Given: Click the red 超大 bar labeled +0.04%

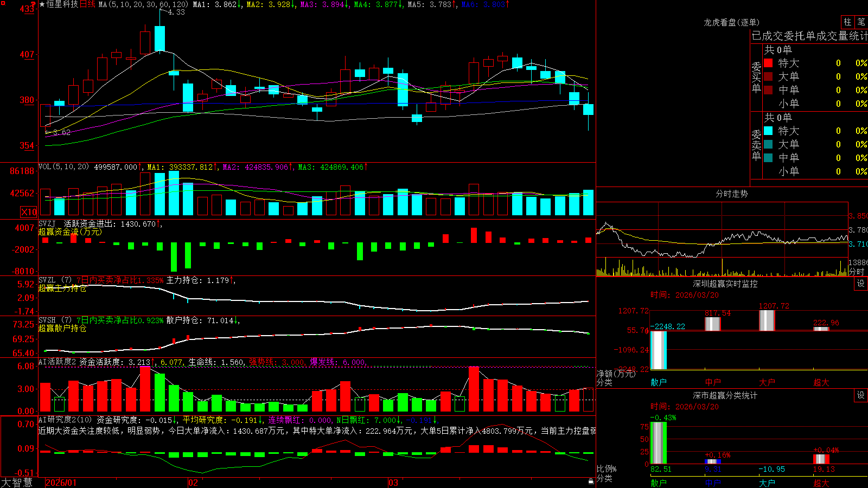Looking at the screenshot, I should [821, 459].
